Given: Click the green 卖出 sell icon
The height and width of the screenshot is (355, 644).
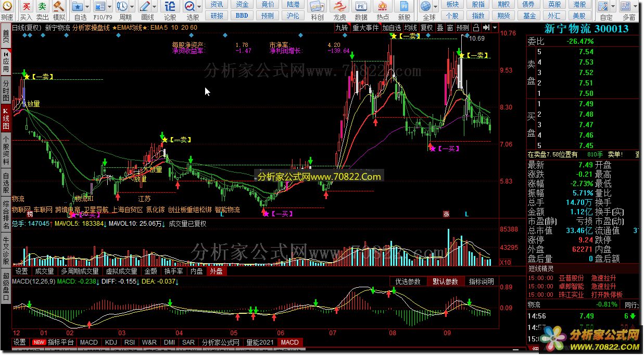Looking at the screenshot, I should (x=42, y=7).
